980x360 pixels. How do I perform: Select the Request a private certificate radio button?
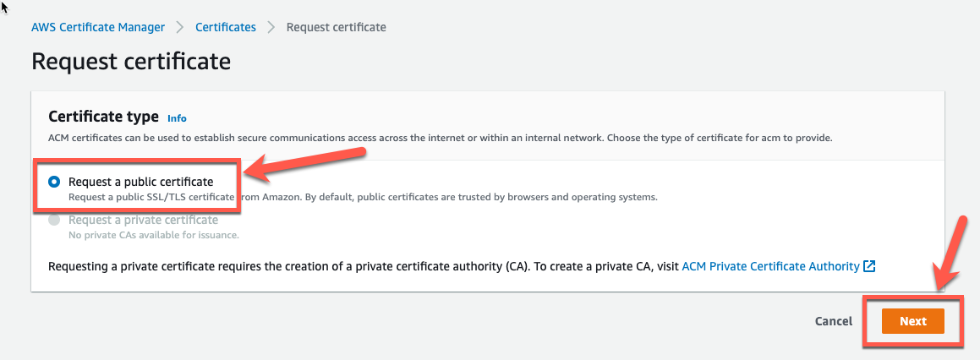point(54,220)
